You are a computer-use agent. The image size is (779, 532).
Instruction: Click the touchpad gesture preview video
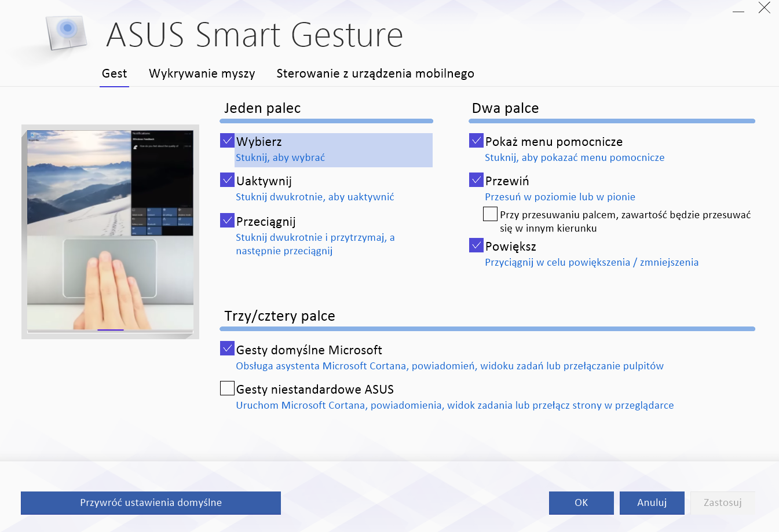[110, 232]
